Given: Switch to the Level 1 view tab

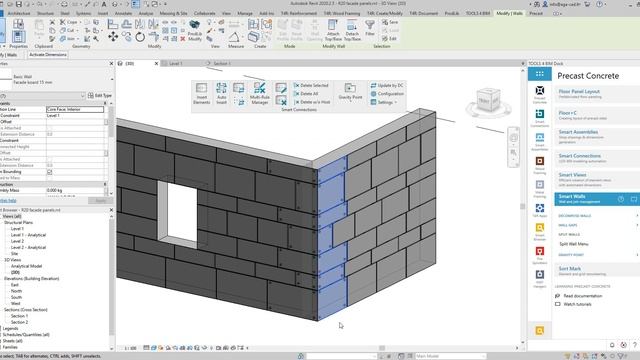Looking at the screenshot, I should tap(176, 64).
